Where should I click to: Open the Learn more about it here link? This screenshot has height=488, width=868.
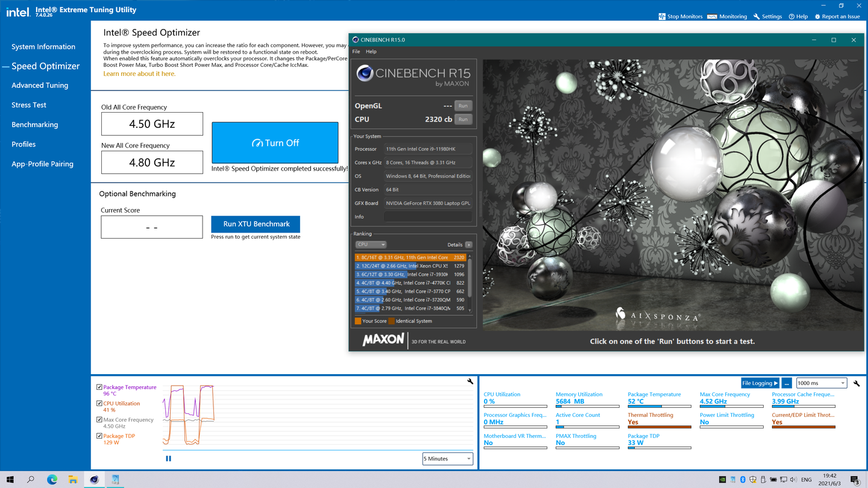coord(140,72)
